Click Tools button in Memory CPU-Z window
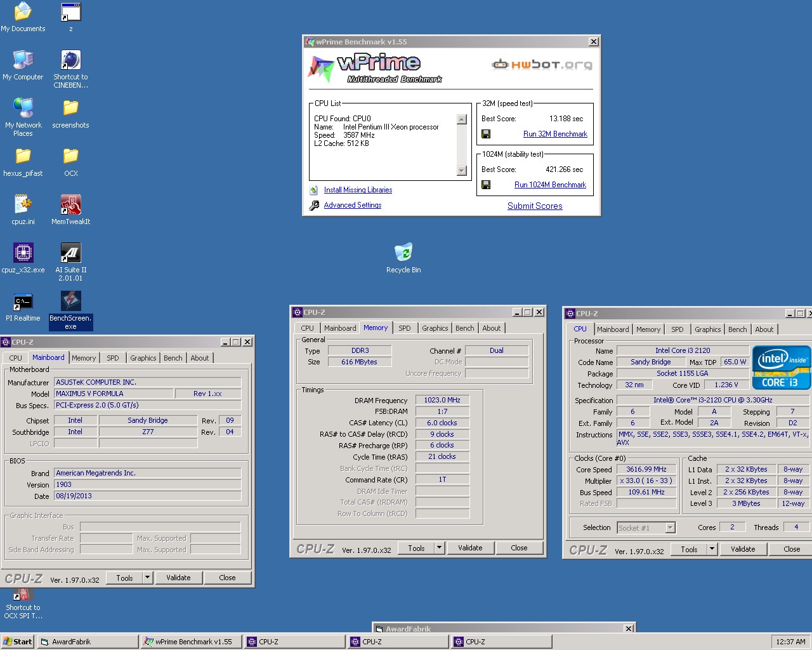812x650 pixels. [x=417, y=548]
